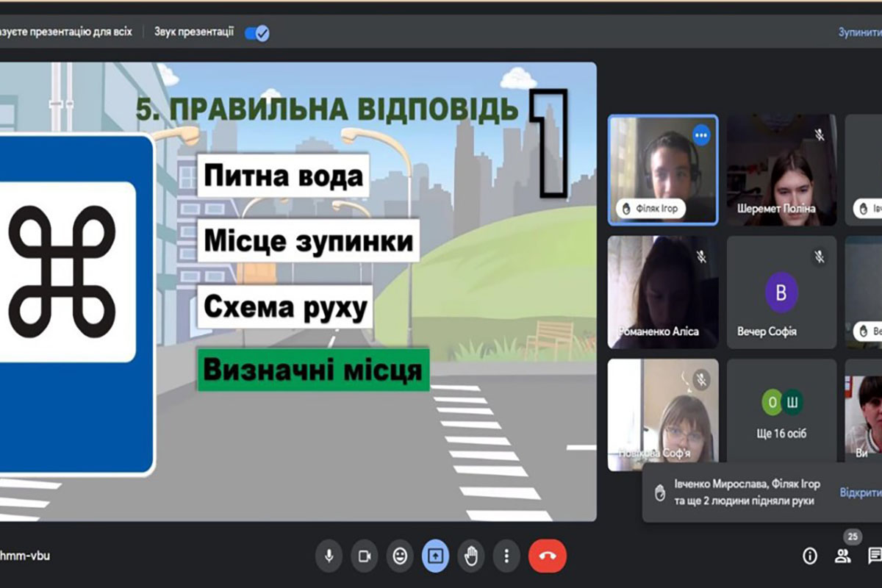The image size is (882, 588).
Task: Select the Новікова Соф'я video tile
Action: pos(663,415)
